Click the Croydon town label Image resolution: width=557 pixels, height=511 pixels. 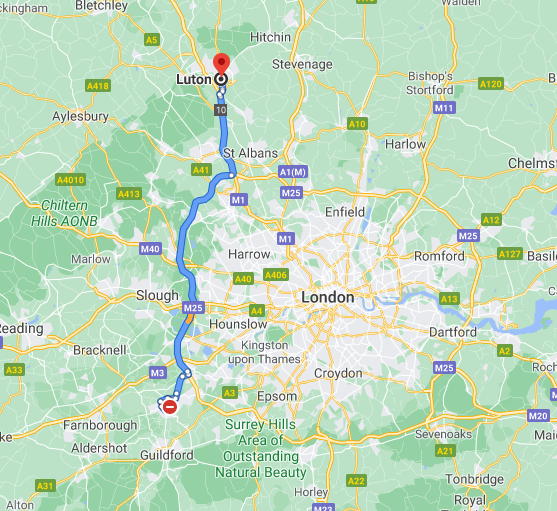[x=338, y=373]
